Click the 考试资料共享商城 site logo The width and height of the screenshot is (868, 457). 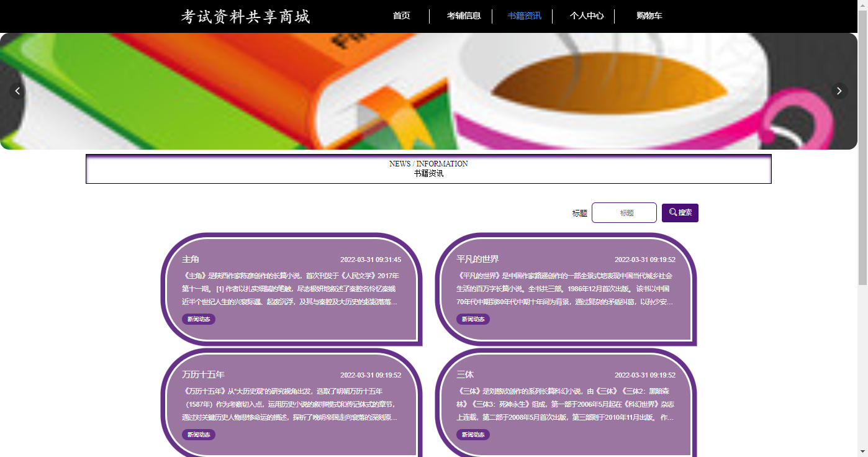coord(245,17)
